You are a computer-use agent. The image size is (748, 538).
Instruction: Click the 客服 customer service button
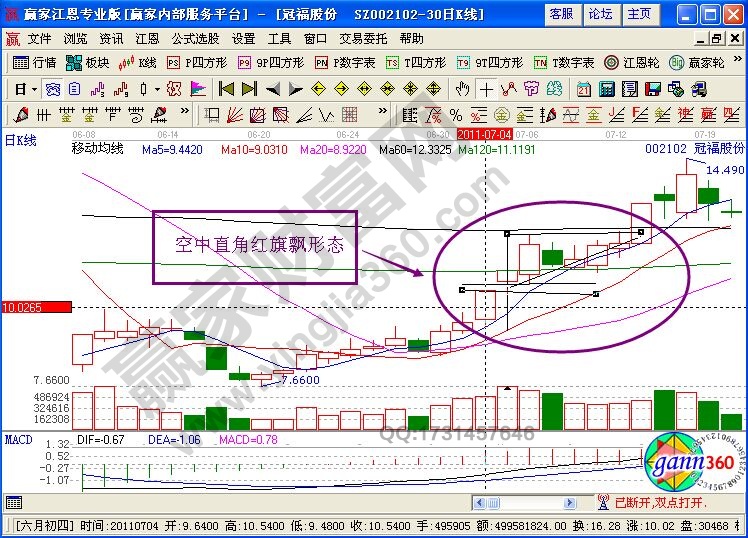[x=562, y=14]
